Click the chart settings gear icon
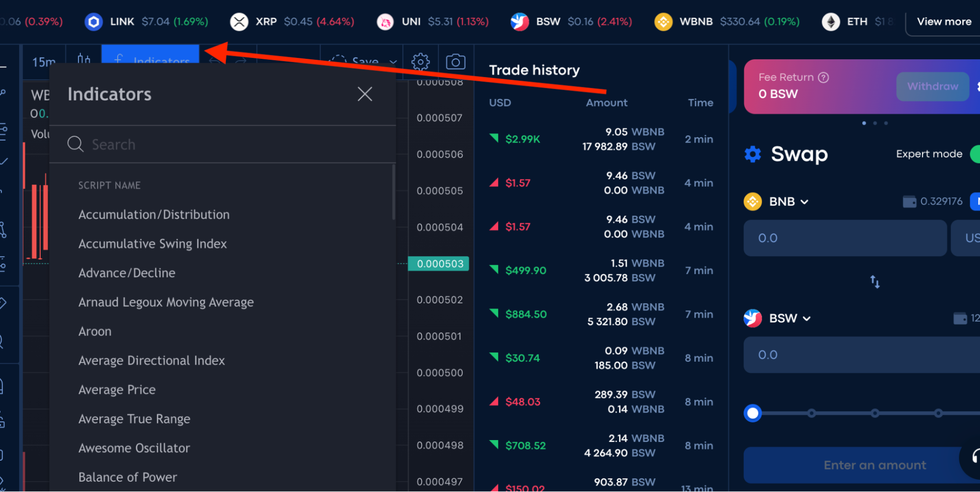The width and height of the screenshot is (980, 492). tap(420, 62)
